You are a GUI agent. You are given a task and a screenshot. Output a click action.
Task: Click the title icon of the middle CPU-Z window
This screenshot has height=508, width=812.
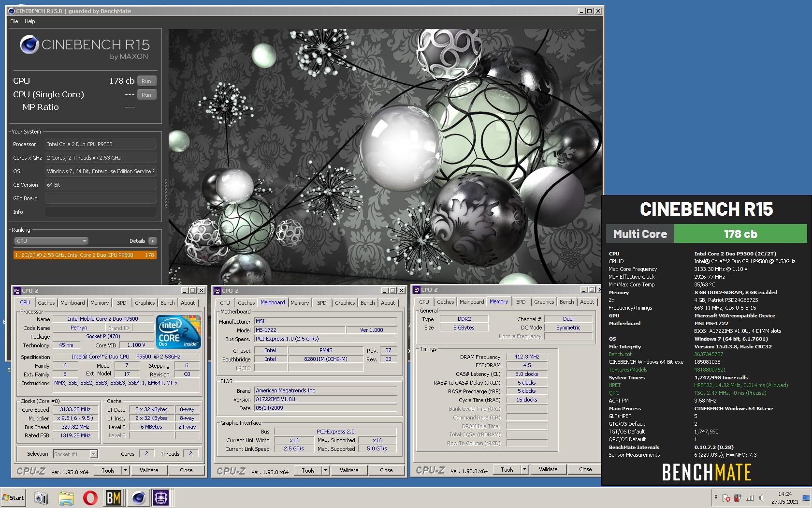[217, 291]
